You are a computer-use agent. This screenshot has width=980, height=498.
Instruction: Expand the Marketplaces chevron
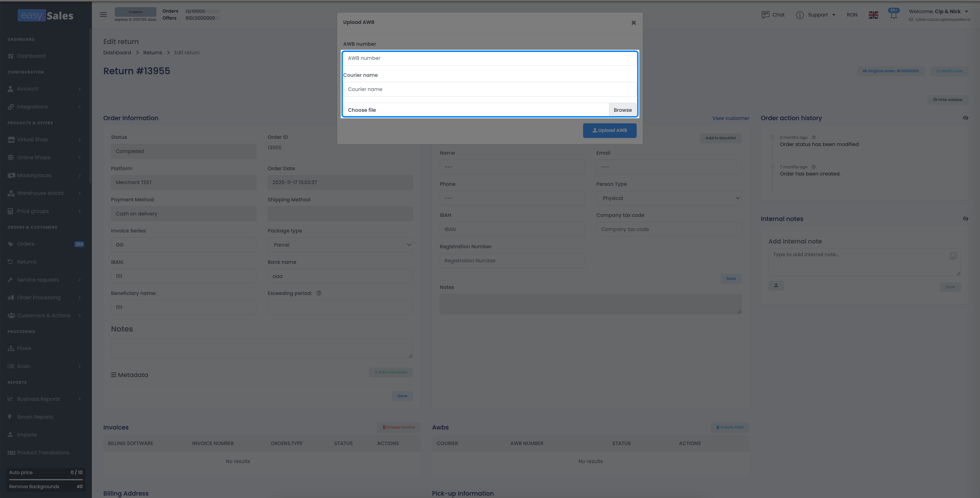coord(79,175)
